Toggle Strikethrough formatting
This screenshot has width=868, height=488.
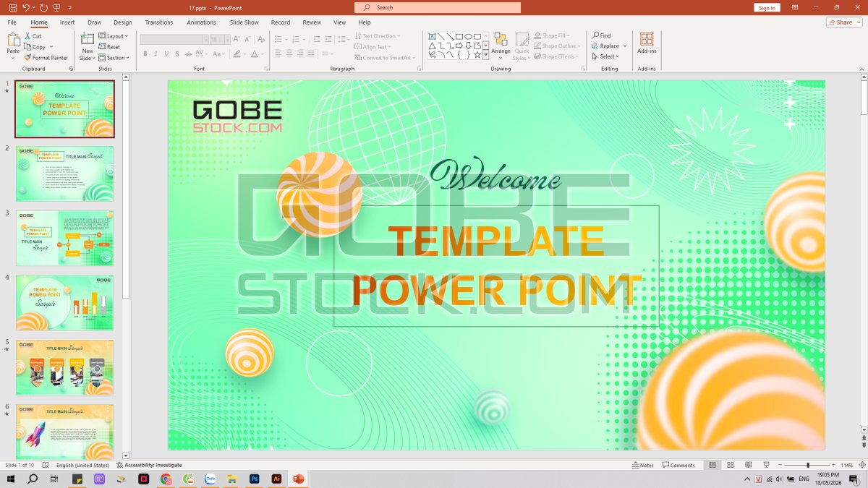pos(190,53)
